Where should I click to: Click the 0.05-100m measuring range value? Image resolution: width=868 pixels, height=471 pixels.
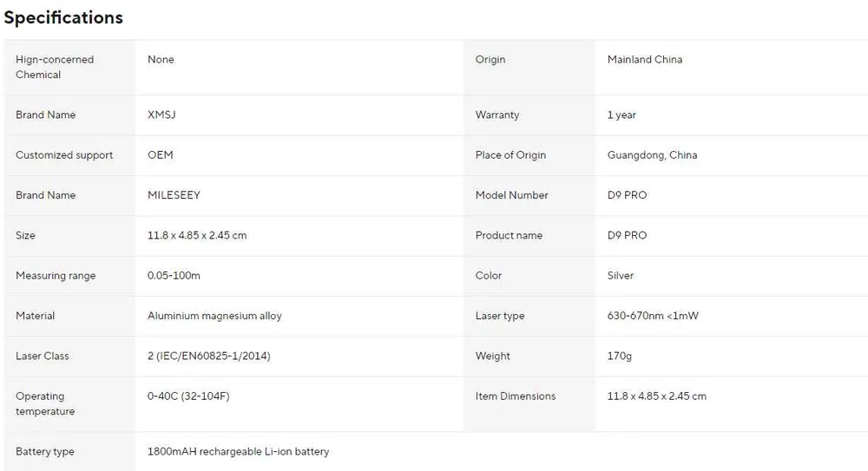click(174, 276)
